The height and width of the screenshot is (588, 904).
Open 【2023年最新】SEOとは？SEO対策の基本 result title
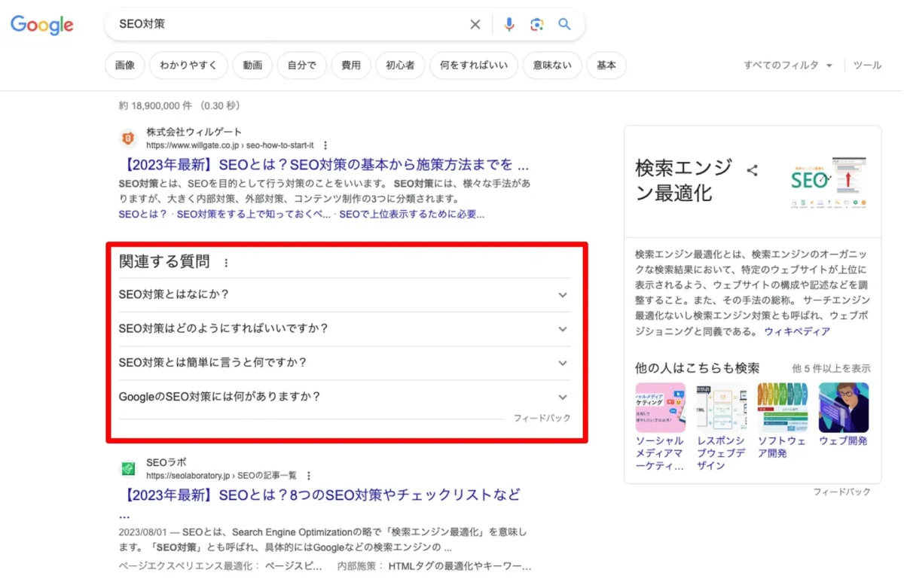(x=324, y=165)
